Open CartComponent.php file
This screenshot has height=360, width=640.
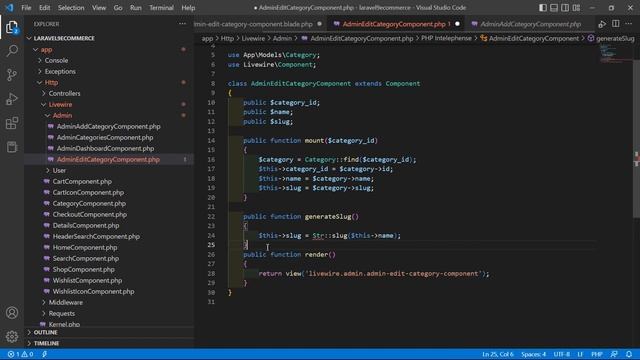click(x=82, y=182)
